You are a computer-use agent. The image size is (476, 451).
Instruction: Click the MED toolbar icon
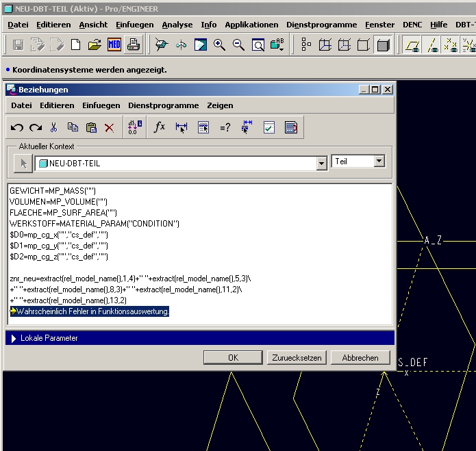coord(114,45)
